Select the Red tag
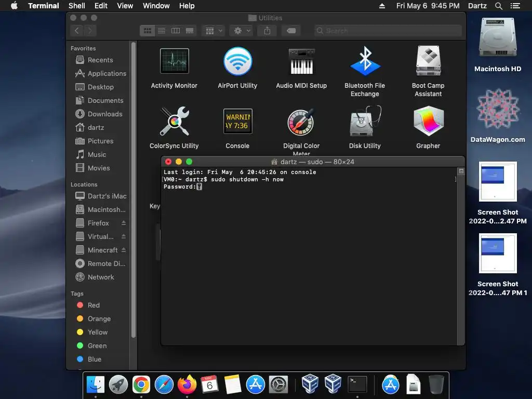Screen dimensions: 532x399 (88, 305)
